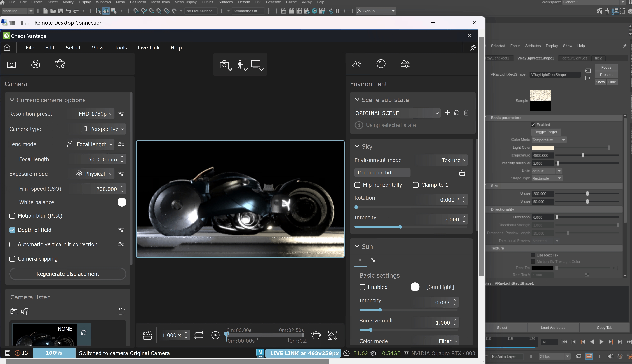Add new scene sub-state with plus icon

tap(447, 113)
